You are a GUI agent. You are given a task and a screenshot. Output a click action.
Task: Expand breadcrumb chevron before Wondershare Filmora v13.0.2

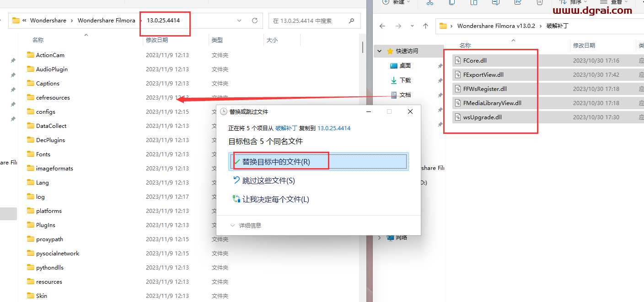point(452,26)
